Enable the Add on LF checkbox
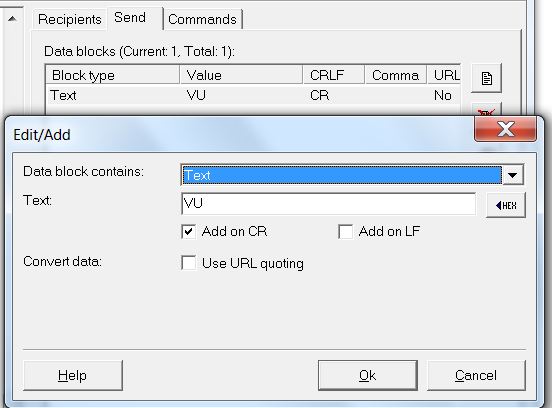552x408 pixels. pyautogui.click(x=345, y=232)
